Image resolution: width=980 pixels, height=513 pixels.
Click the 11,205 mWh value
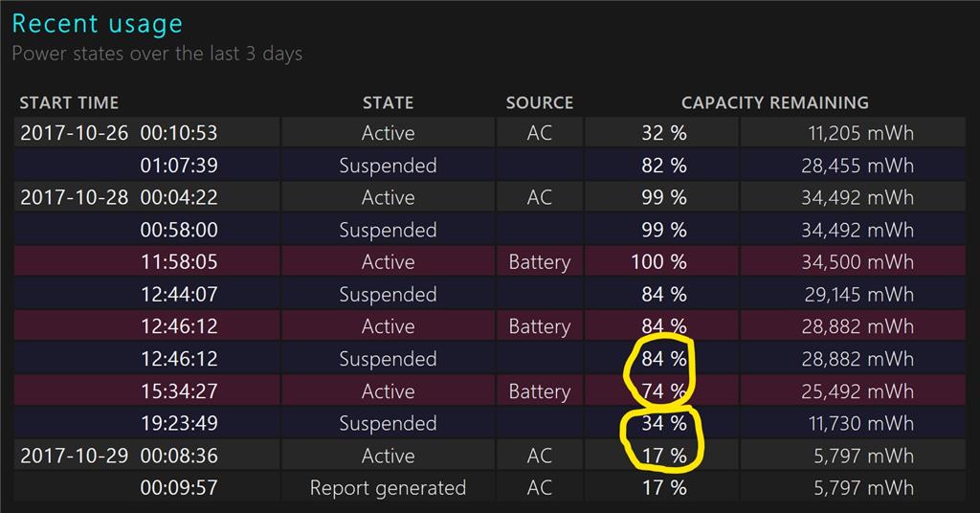(860, 133)
